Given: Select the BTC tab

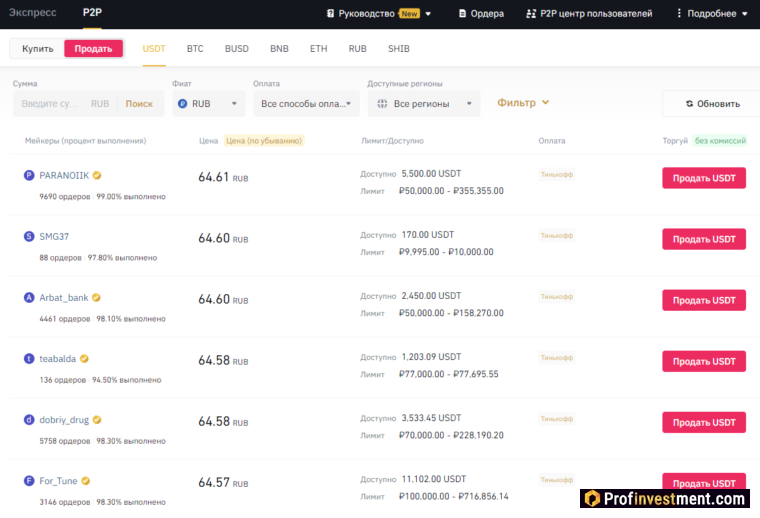Looking at the screenshot, I should (x=195, y=48).
